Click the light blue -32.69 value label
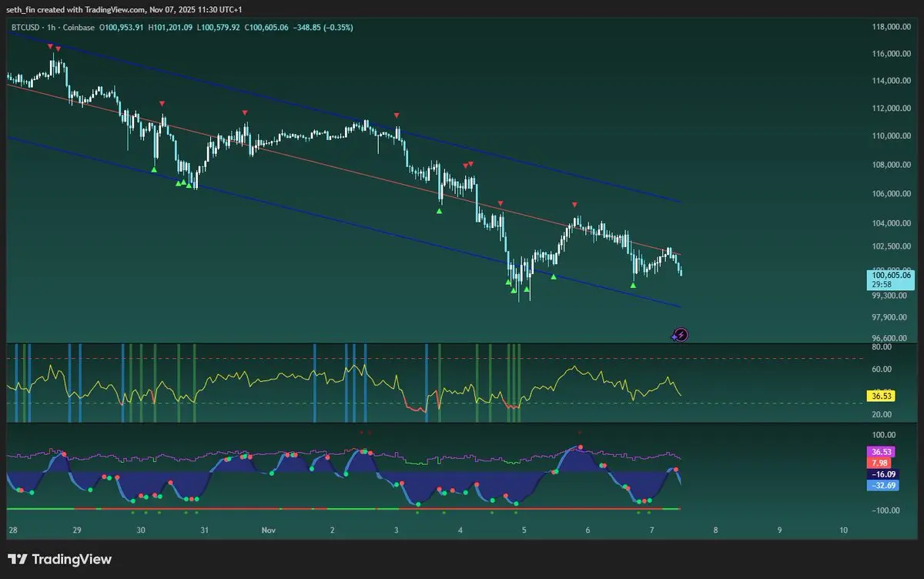Image resolution: width=924 pixels, height=579 pixels. pos(880,486)
